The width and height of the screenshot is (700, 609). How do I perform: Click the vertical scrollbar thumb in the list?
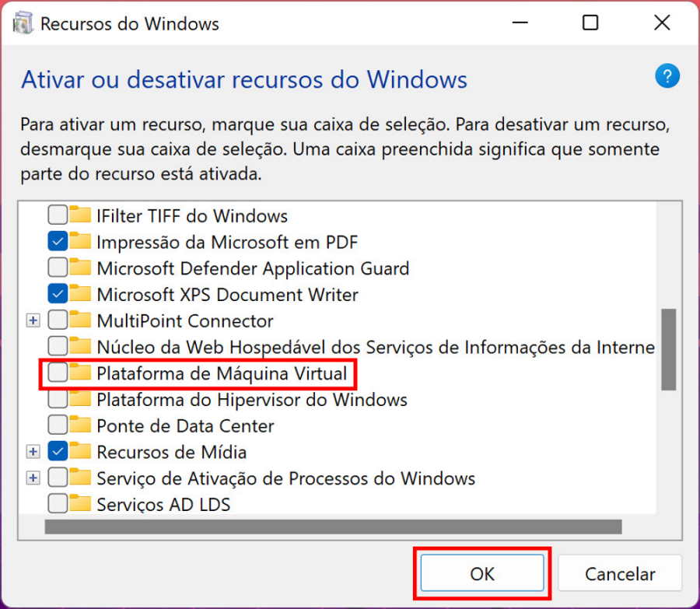[x=668, y=348]
